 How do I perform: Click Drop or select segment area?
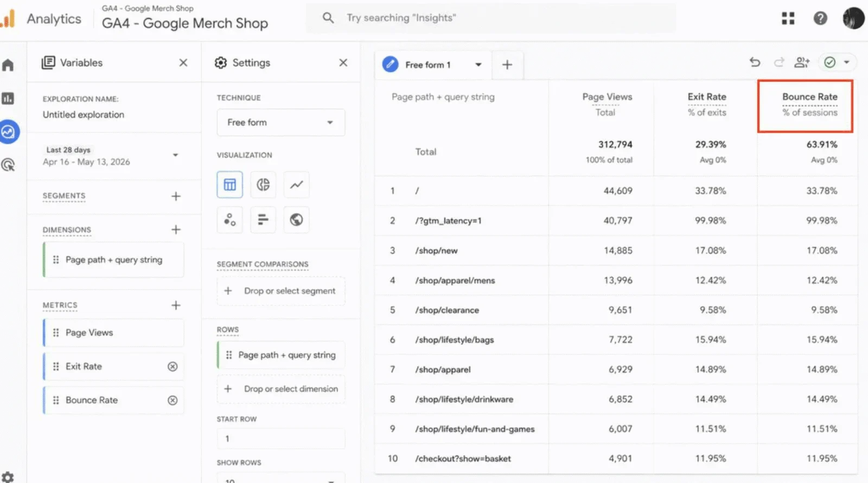[x=281, y=291]
